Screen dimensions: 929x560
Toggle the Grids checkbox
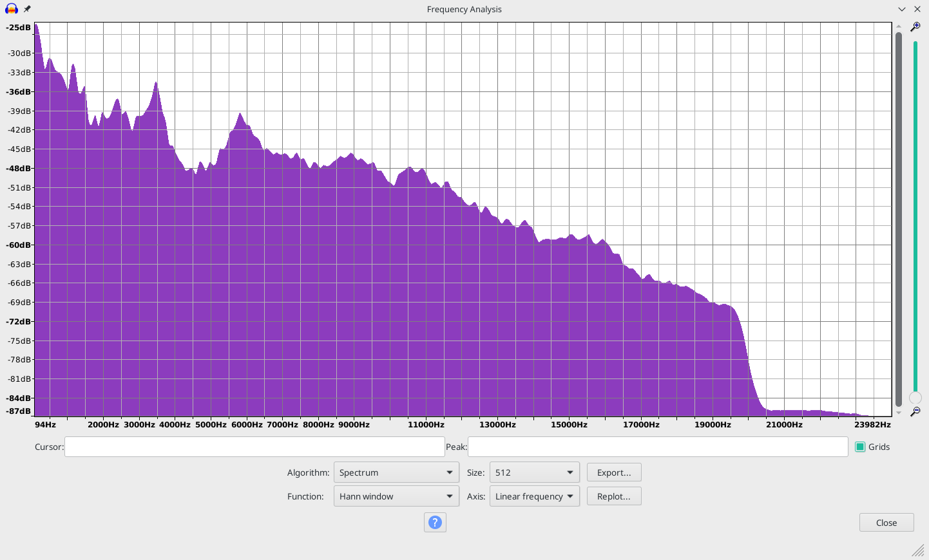point(860,447)
